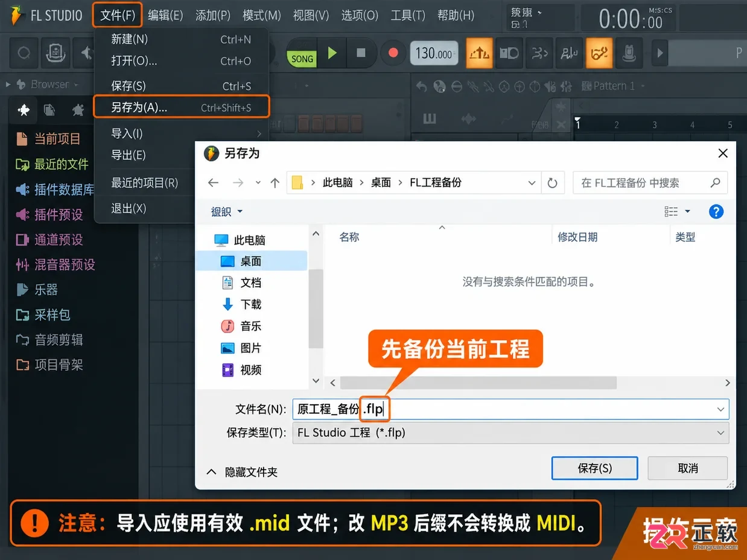Open 插件数据库 in the Browser
Image resolution: width=747 pixels, height=560 pixels.
point(55,189)
